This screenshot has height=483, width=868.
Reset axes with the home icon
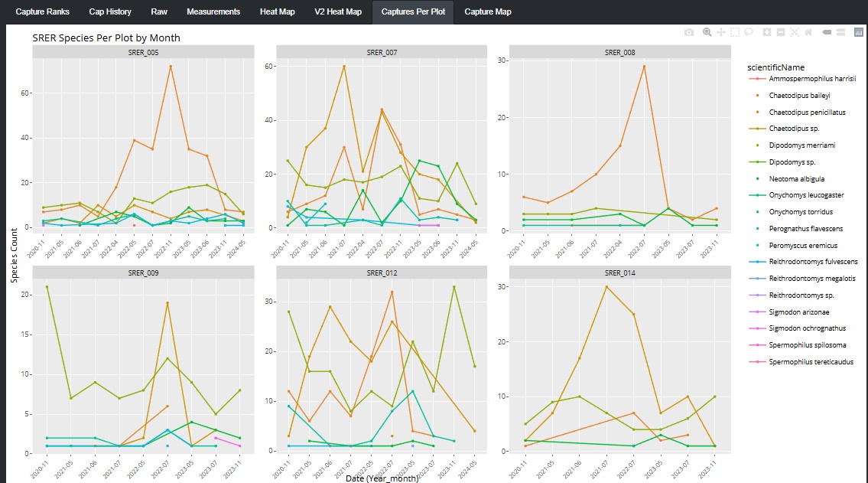(x=808, y=32)
